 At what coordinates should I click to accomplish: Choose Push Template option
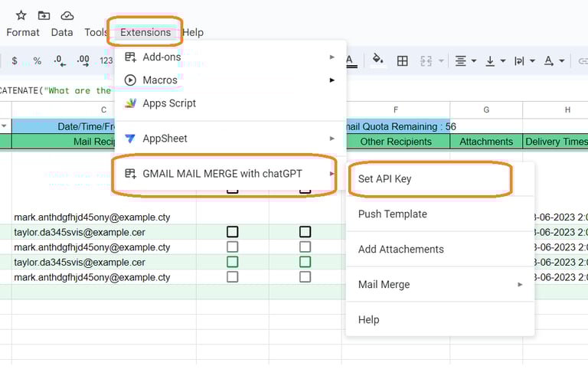(x=440, y=214)
